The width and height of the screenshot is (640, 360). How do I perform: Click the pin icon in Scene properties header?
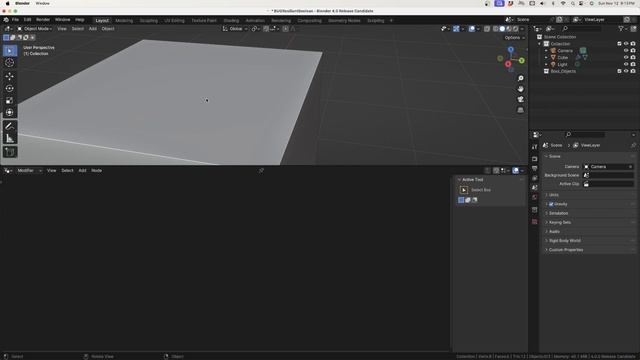[x=633, y=145]
